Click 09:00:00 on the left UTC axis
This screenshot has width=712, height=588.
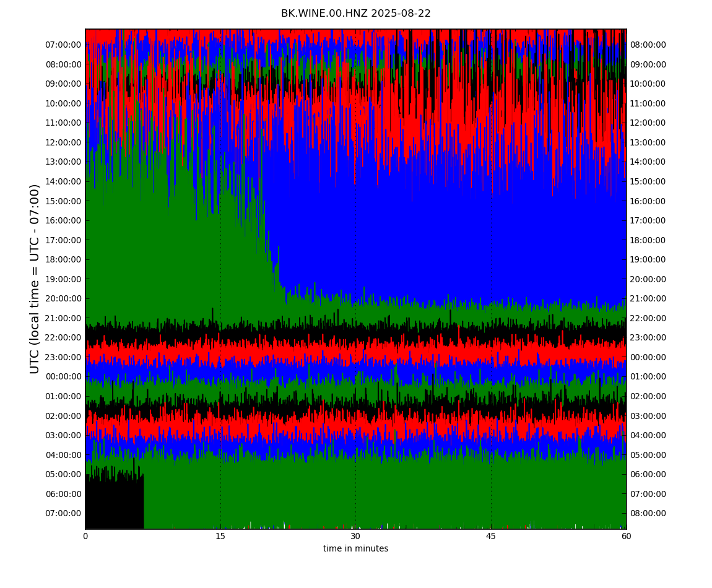pyautogui.click(x=63, y=84)
